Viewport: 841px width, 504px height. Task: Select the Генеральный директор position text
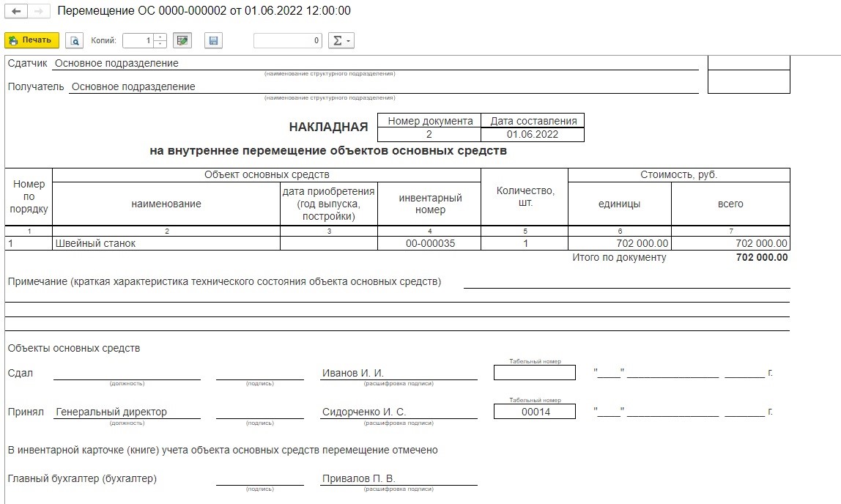point(111,412)
